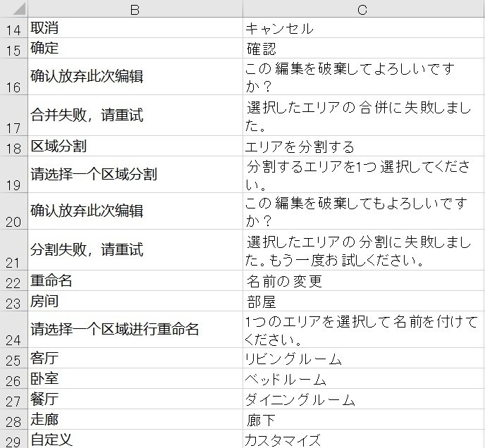Select cell B20 确认放弃此次编辑
The width and height of the screenshot is (485, 448).
135,211
